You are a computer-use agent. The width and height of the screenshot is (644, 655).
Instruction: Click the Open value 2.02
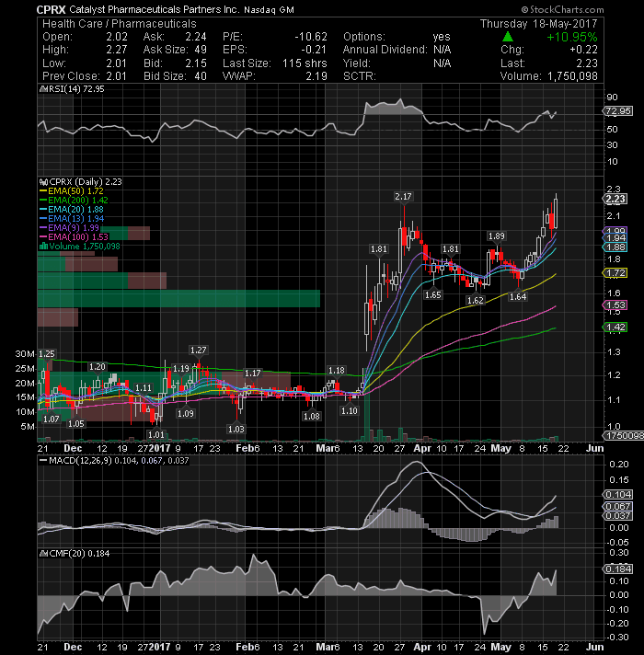coord(117,37)
